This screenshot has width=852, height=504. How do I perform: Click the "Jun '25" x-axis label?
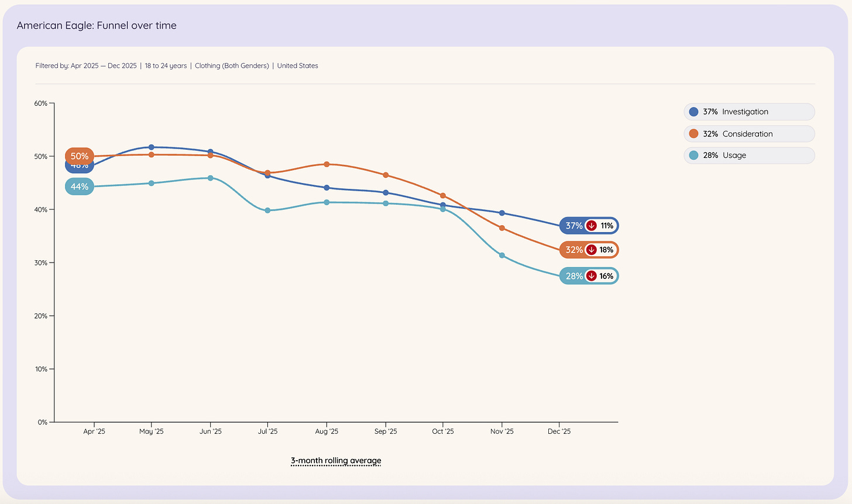(211, 431)
